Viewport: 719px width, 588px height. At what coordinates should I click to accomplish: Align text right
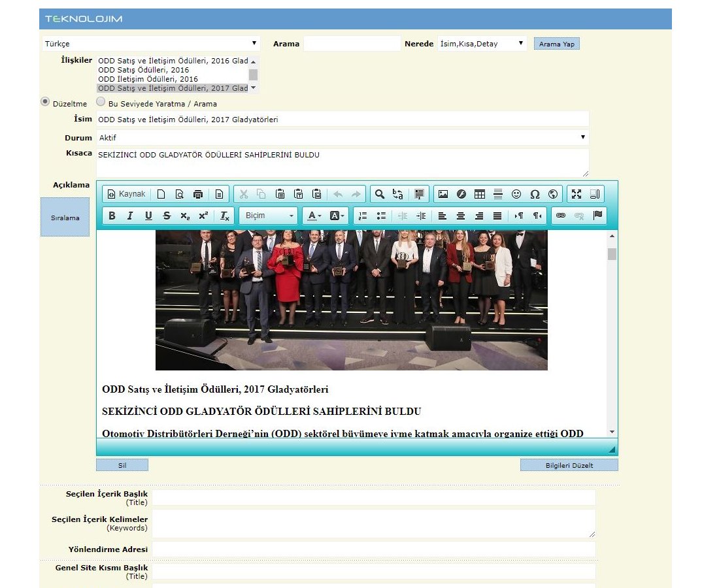[479, 216]
